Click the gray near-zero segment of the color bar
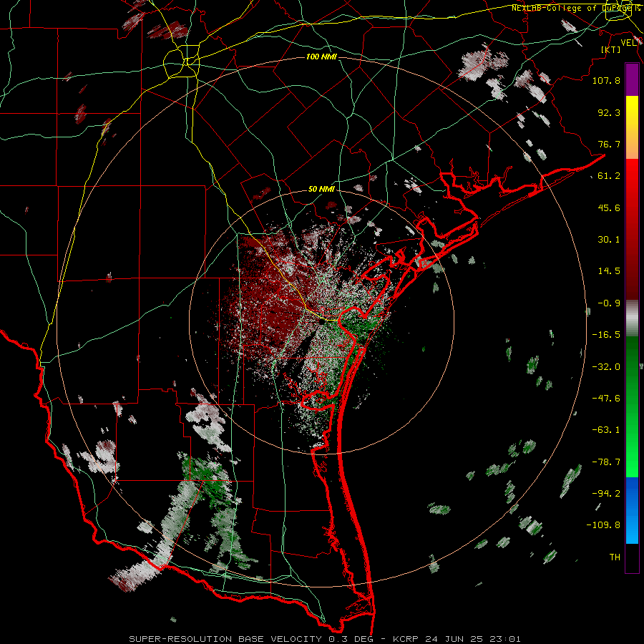The height and width of the screenshot is (644, 644). click(x=632, y=318)
